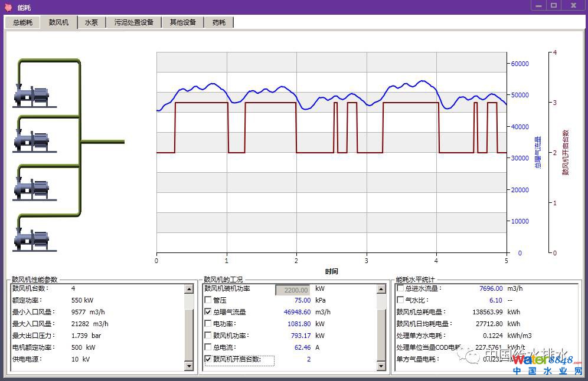Go to the 污泥处置设备 tab
Image resolution: width=588 pixels, height=381 pixels.
134,22
